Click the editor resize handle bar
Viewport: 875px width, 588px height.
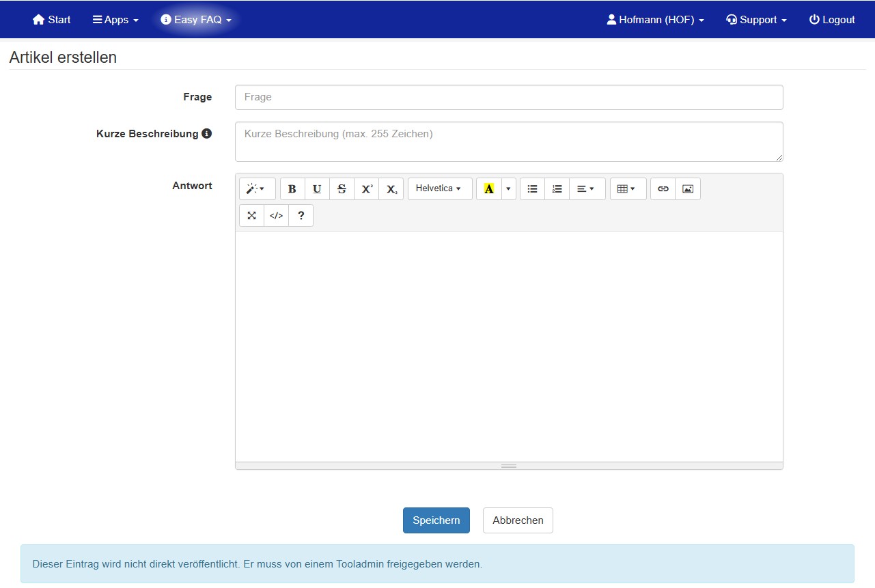pyautogui.click(x=509, y=466)
